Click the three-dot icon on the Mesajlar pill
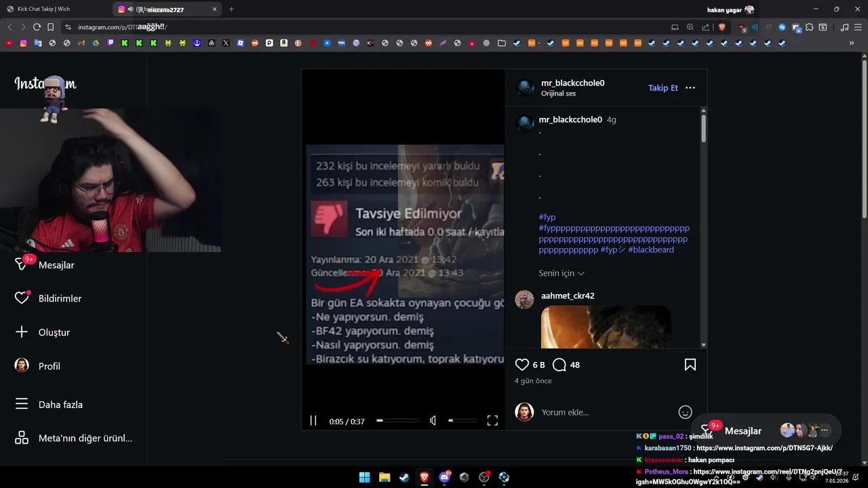The image size is (868, 488). point(825,430)
